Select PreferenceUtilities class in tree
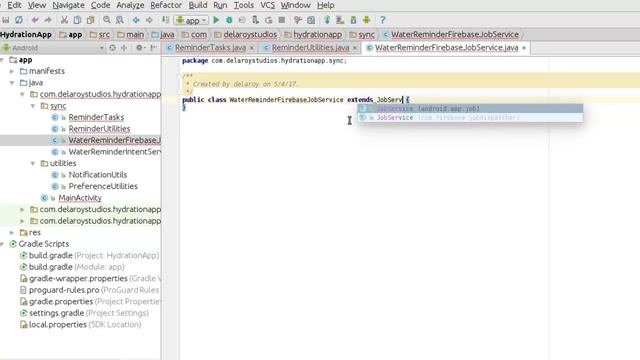The width and height of the screenshot is (640, 360). [x=103, y=186]
